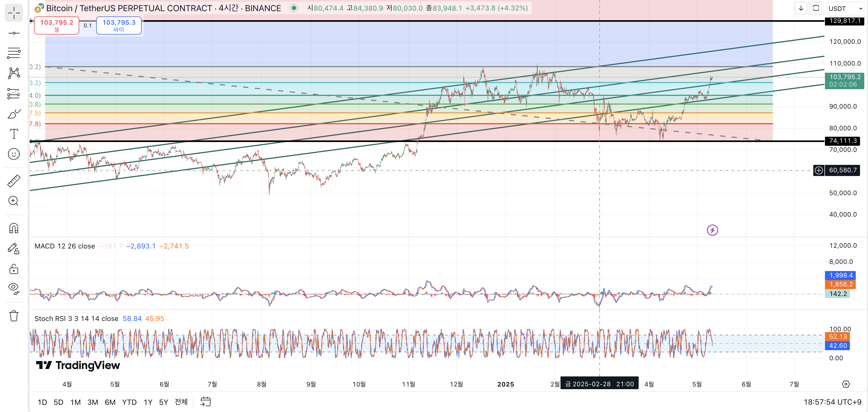Click the 60,580.7 crosshair price label
Image resolution: width=868 pixels, height=412 pixels.
(x=842, y=170)
